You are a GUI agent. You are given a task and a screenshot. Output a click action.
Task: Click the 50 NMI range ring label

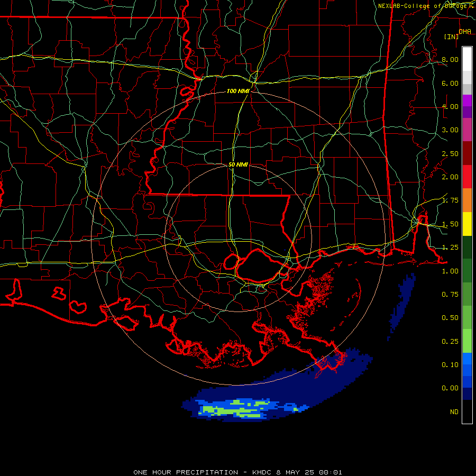(238, 164)
